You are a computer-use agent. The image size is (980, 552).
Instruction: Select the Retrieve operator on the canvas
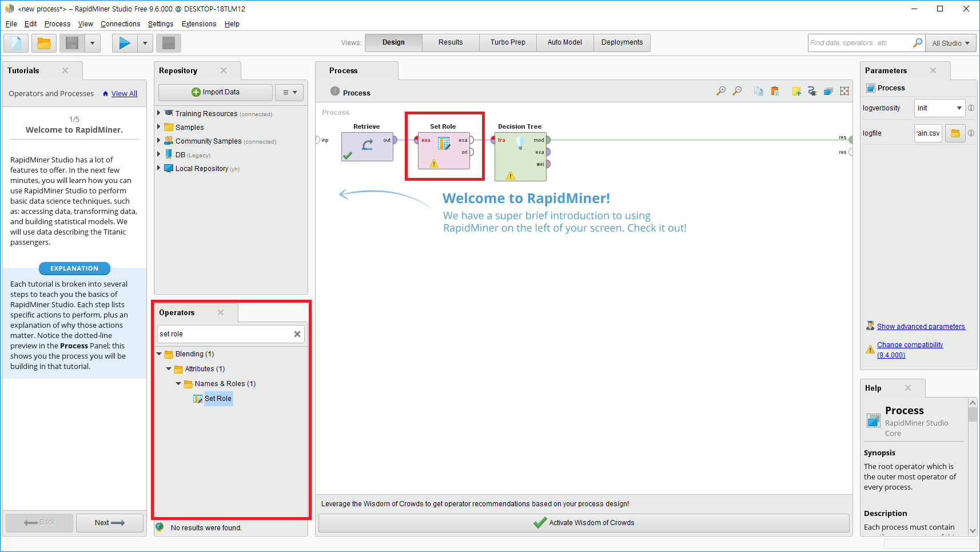click(367, 146)
